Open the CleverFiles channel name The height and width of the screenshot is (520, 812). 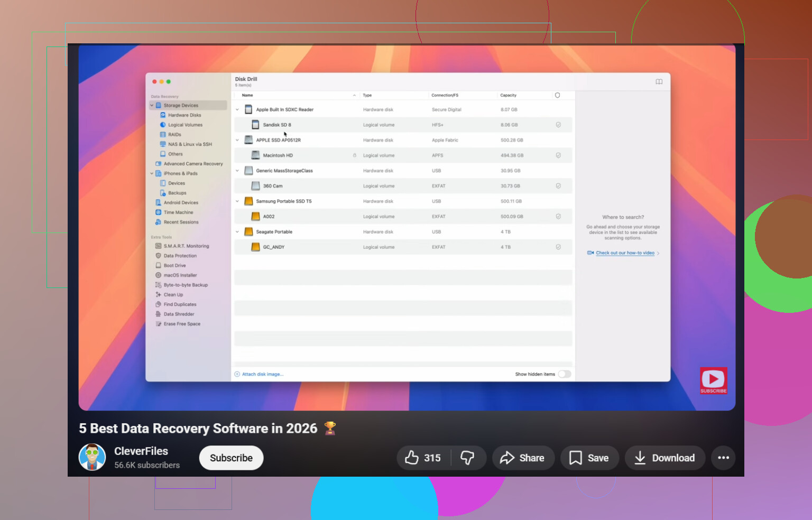click(141, 451)
